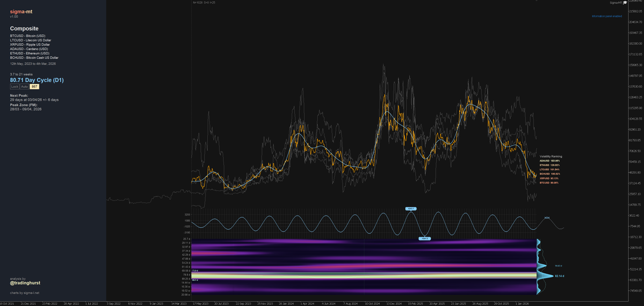Click the 59.83 d spectrum peak label
The width and height of the screenshot is (644, 306).
tap(558, 266)
